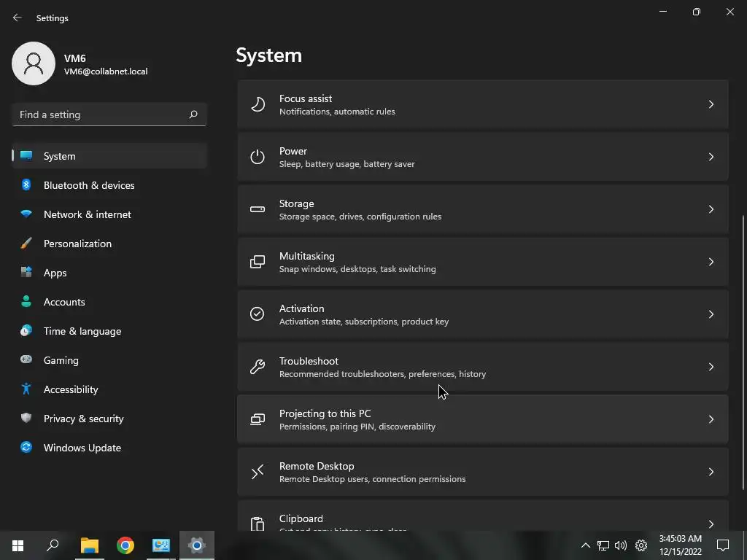Click the Projecting to this PC icon
The image size is (747, 560).
coord(258,419)
